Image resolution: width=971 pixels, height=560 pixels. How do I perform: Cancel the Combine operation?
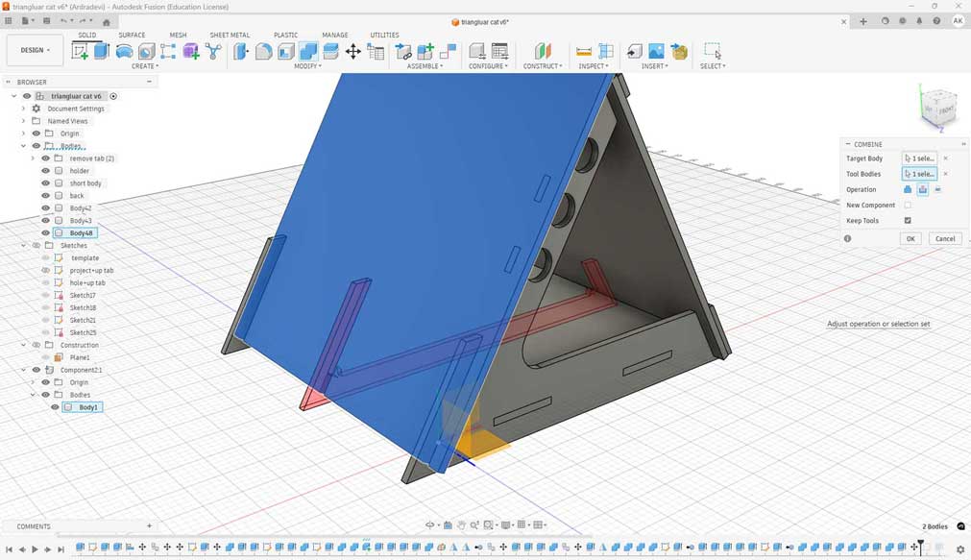click(945, 238)
